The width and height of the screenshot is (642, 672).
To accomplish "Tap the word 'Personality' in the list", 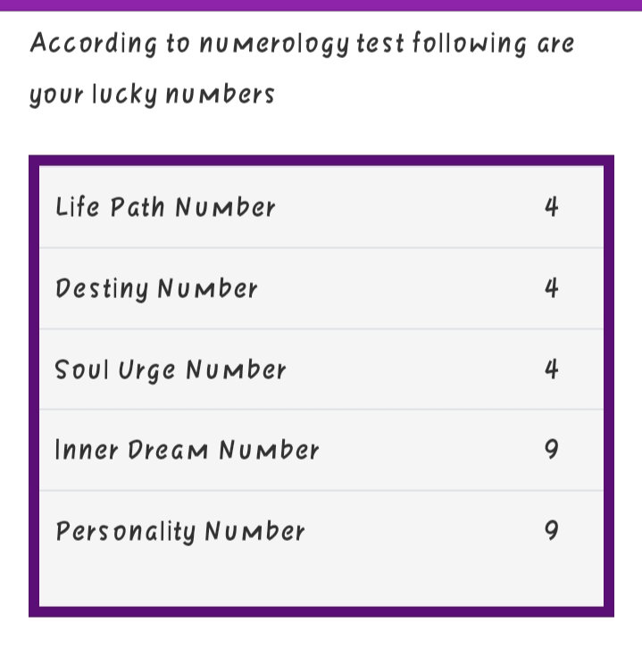I will tap(126, 532).
